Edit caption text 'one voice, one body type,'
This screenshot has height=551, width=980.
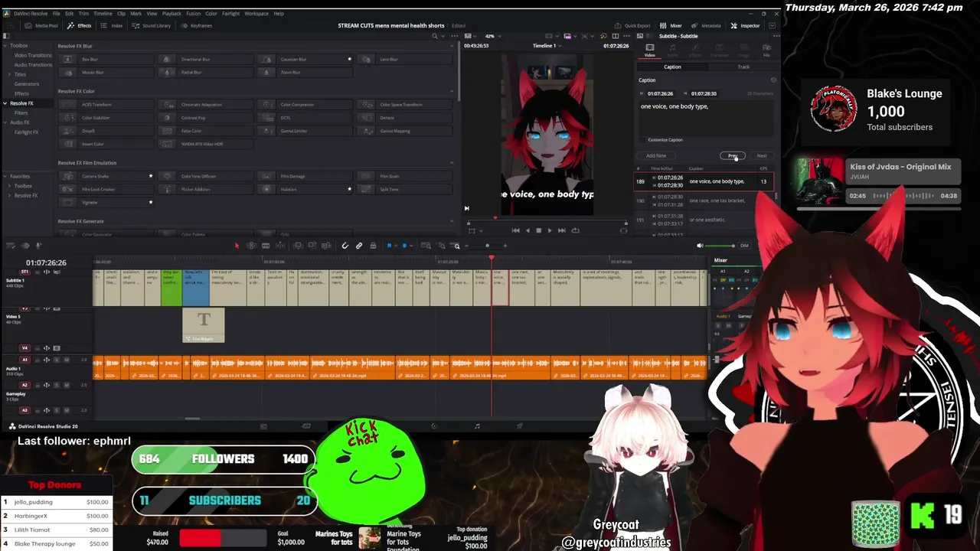[x=706, y=118]
